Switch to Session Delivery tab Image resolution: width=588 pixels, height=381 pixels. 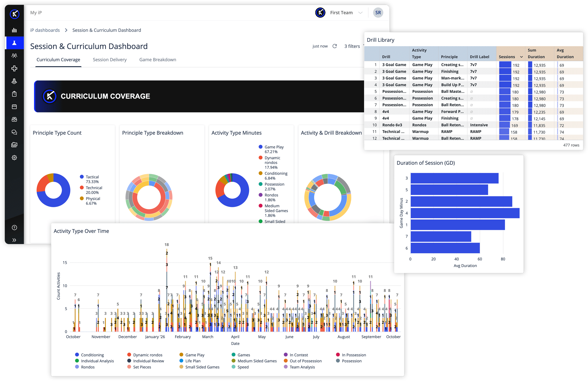tap(110, 60)
